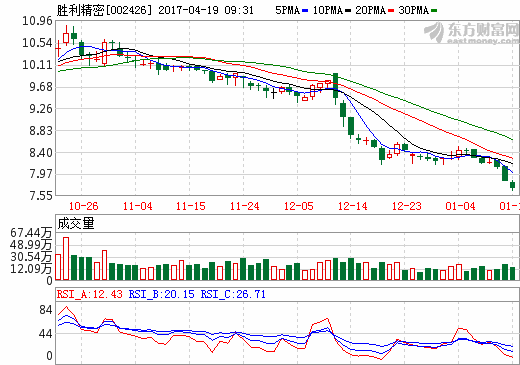Click the 67.44万 volume axis label

(31, 233)
